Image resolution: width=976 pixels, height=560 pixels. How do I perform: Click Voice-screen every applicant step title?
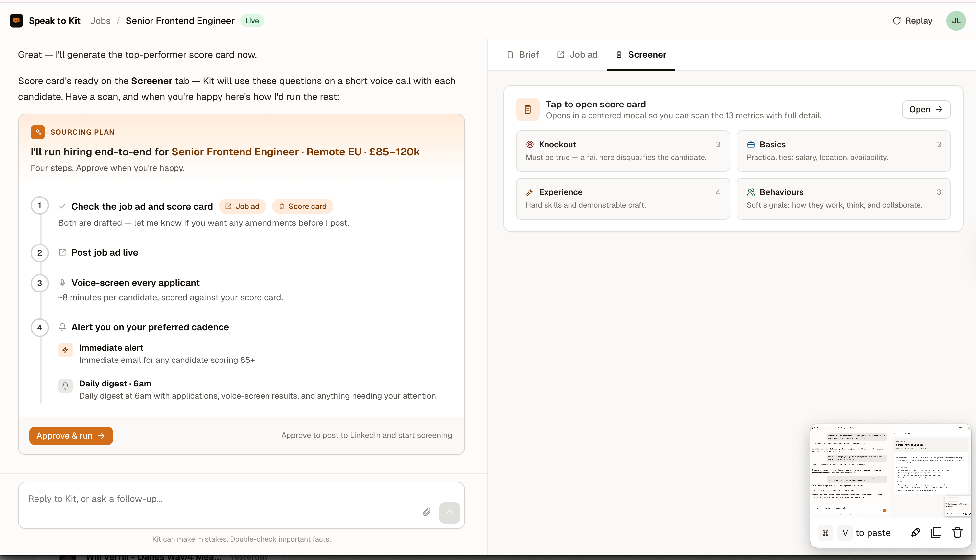click(135, 283)
